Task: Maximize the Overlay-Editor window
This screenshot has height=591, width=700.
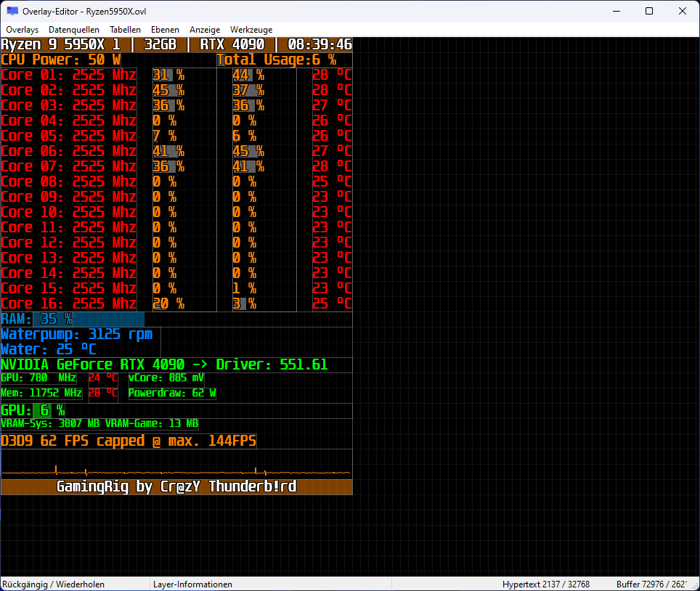Action: (x=649, y=11)
